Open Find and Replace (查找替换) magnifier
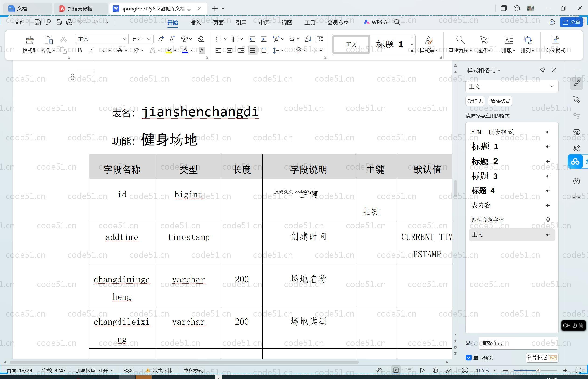 460,40
